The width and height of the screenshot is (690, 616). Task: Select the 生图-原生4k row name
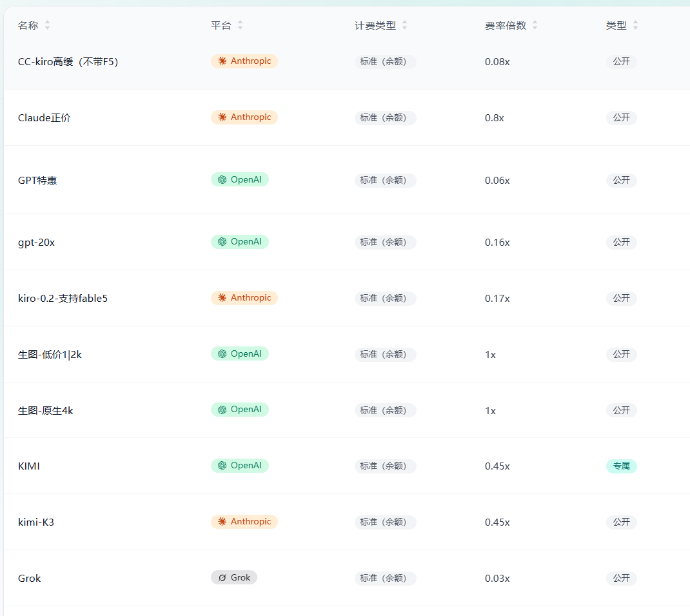click(45, 410)
